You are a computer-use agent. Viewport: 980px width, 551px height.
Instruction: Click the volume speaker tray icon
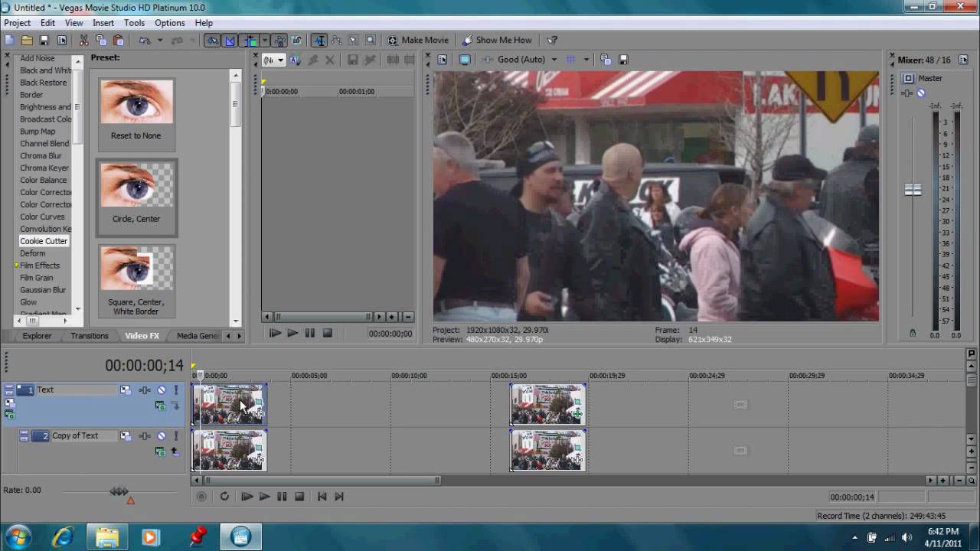(907, 537)
